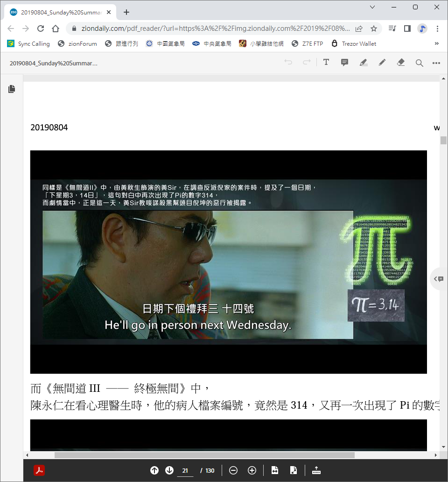Go to previous PDF page

tap(154, 470)
